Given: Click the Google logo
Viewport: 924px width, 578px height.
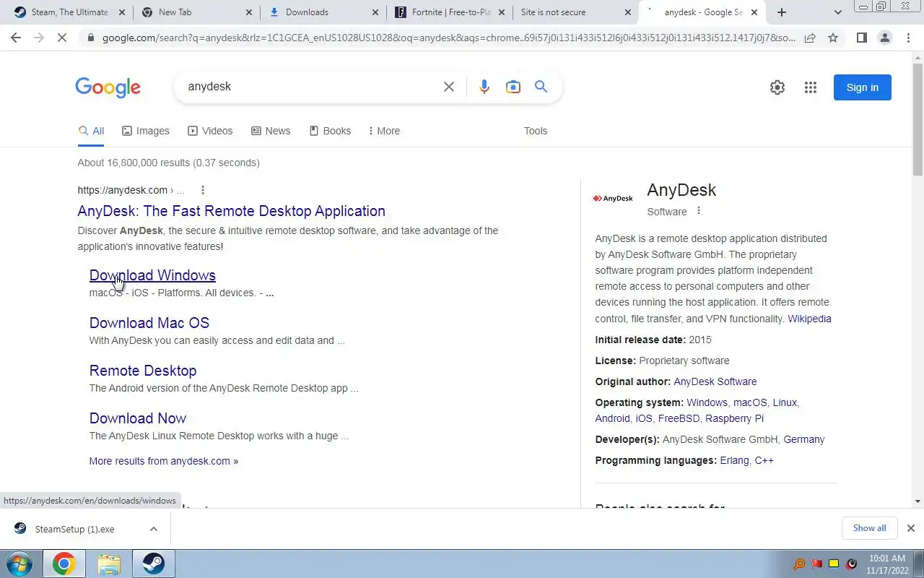Looking at the screenshot, I should (x=108, y=87).
